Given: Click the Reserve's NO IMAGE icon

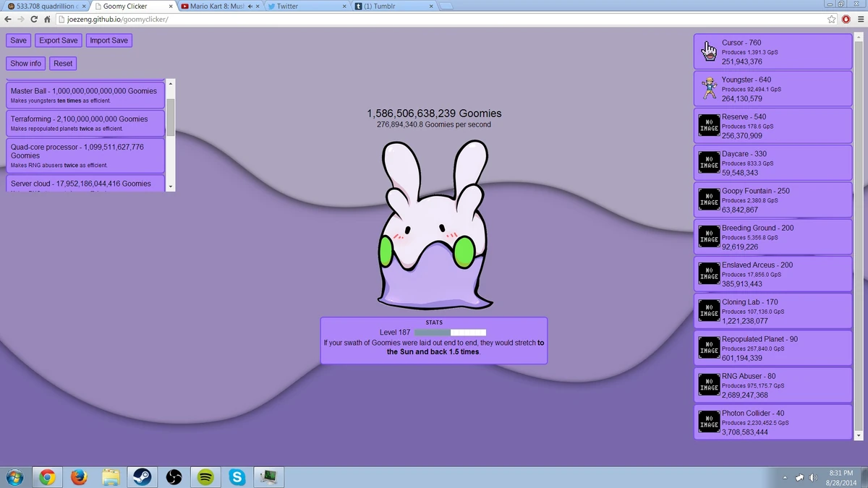Looking at the screenshot, I should (x=709, y=125).
